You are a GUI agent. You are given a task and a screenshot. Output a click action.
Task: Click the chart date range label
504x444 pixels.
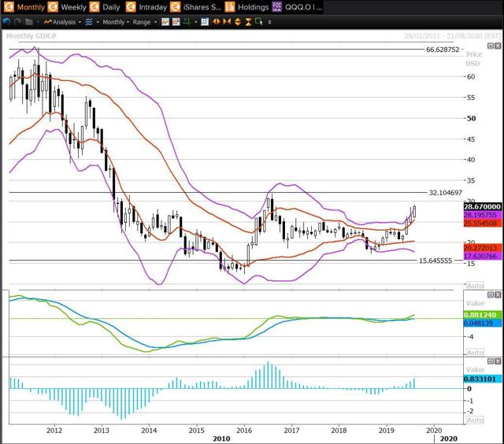point(452,36)
